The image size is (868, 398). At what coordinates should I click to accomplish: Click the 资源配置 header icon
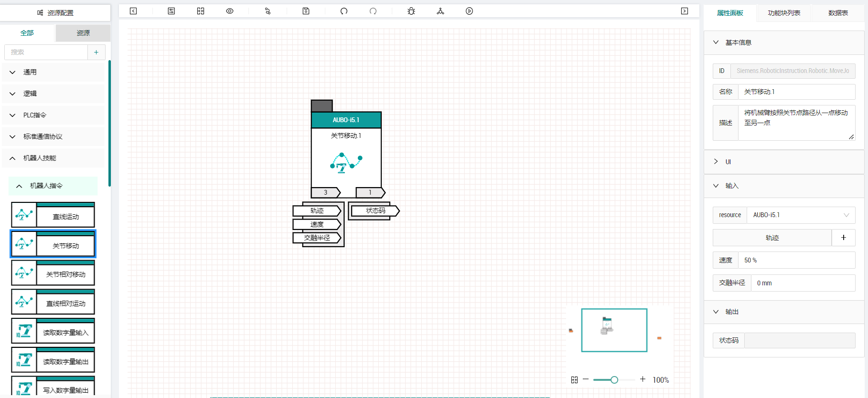pos(40,13)
